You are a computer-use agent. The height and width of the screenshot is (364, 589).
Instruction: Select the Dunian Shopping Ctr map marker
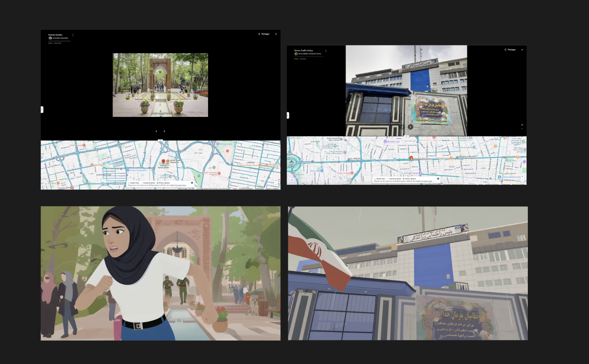(x=128, y=170)
